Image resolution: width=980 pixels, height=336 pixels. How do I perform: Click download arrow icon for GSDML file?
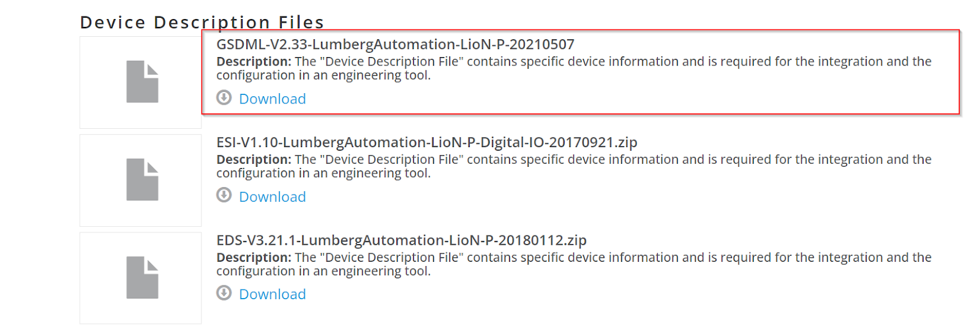224,97
